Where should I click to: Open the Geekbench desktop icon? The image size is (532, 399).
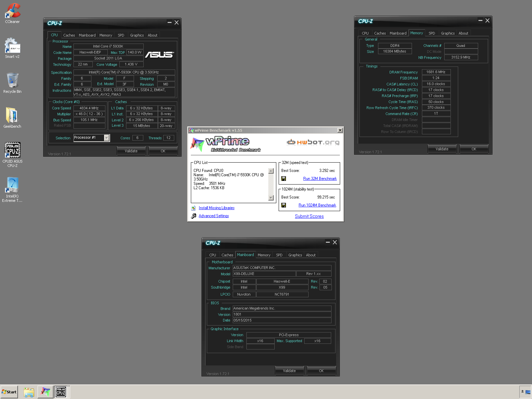pos(12,118)
